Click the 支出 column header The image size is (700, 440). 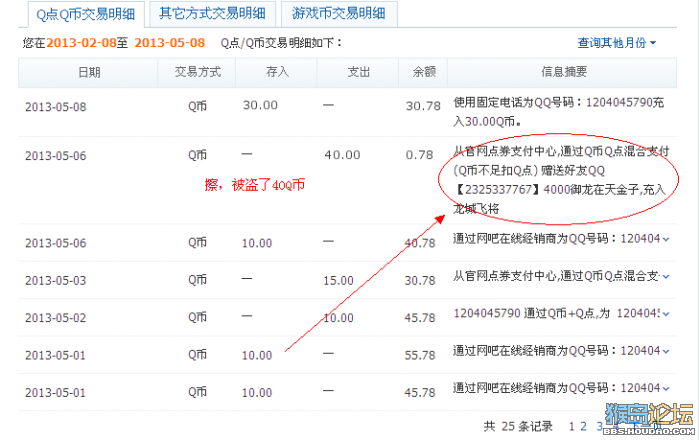(358, 72)
